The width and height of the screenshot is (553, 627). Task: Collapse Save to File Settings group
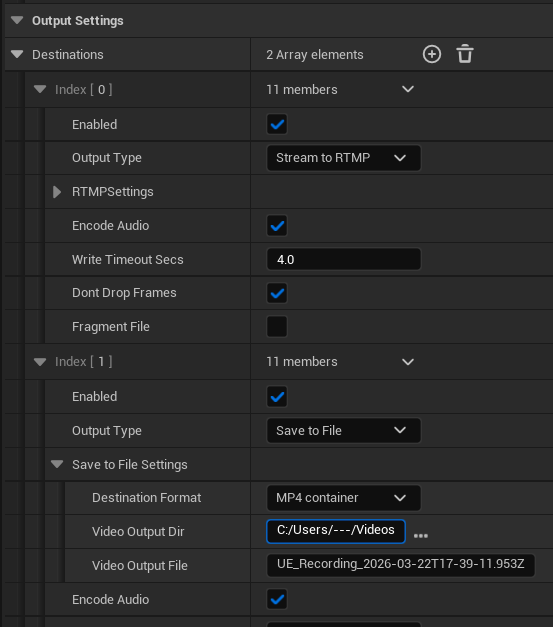[57, 464]
